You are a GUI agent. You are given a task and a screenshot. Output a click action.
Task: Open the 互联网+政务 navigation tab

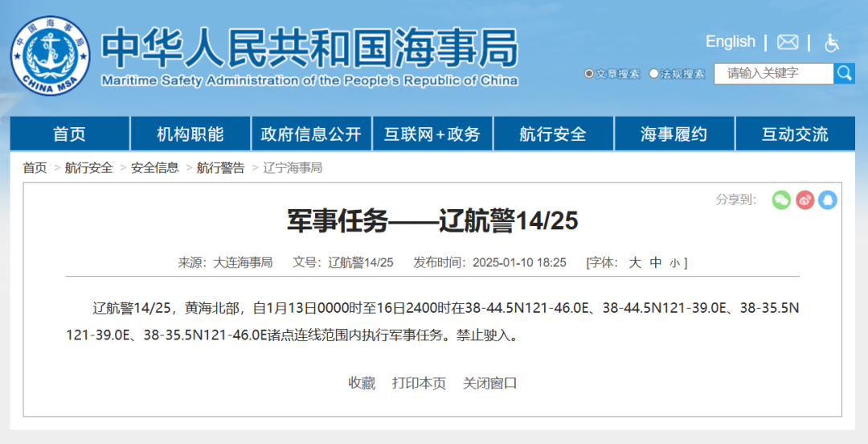(x=432, y=134)
